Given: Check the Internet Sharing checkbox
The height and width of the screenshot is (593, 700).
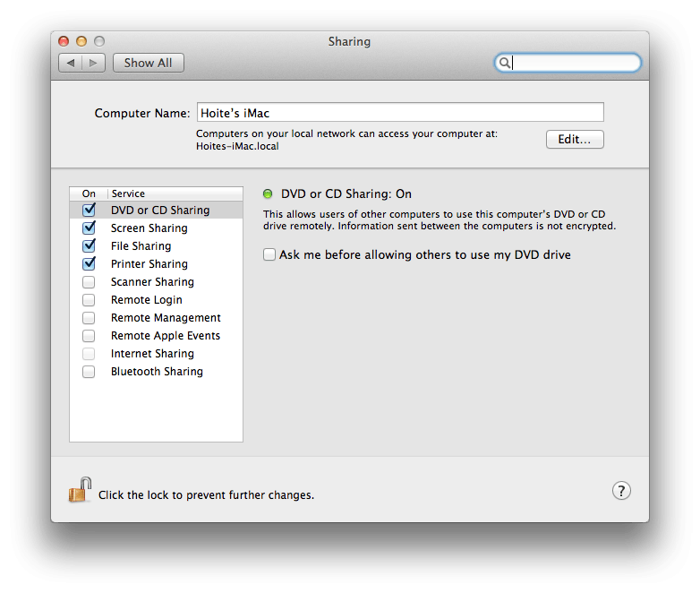Looking at the screenshot, I should tap(89, 354).
